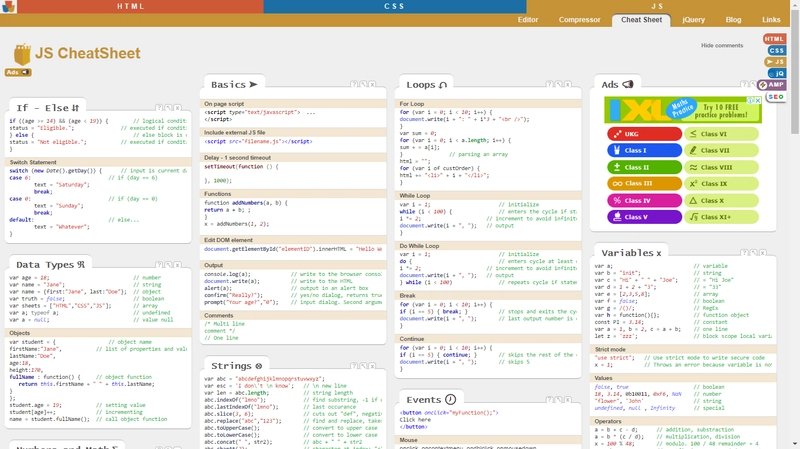Open the CSS section in top bar
The height and width of the screenshot is (449, 800).
tap(395, 7)
